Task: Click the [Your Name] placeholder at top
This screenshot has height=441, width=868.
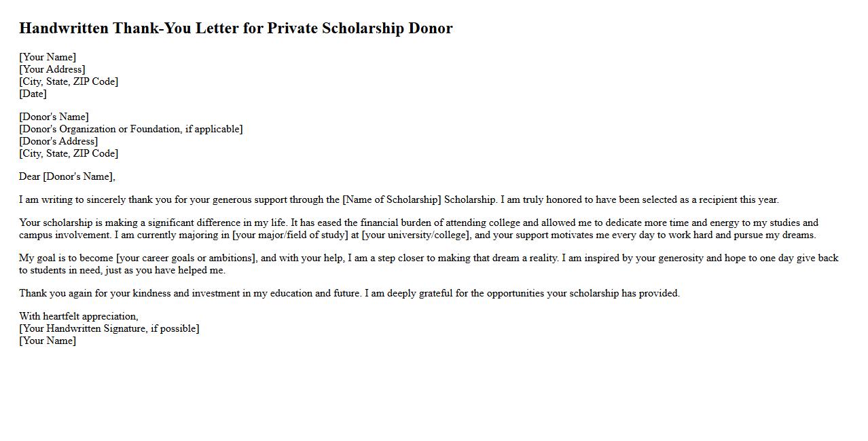Action: click(48, 57)
